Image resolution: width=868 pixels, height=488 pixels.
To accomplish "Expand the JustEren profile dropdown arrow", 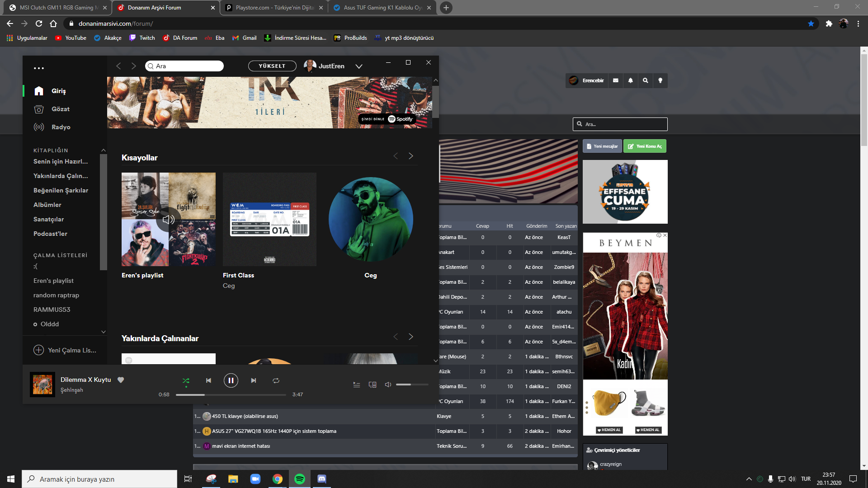I will pyautogui.click(x=359, y=66).
